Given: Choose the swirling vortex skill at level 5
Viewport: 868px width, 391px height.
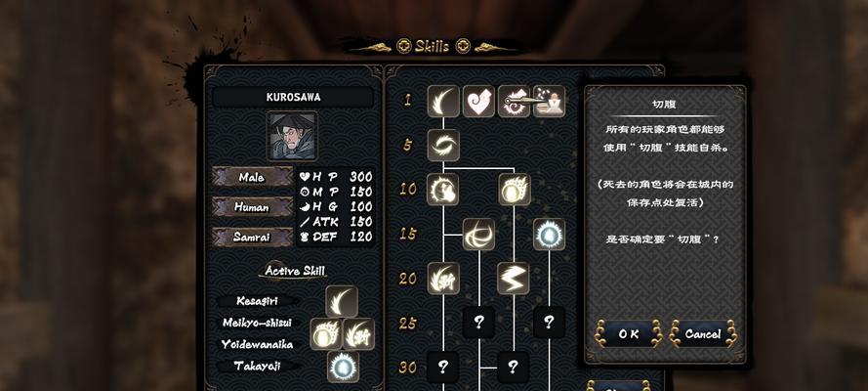Looking at the screenshot, I should [443, 145].
